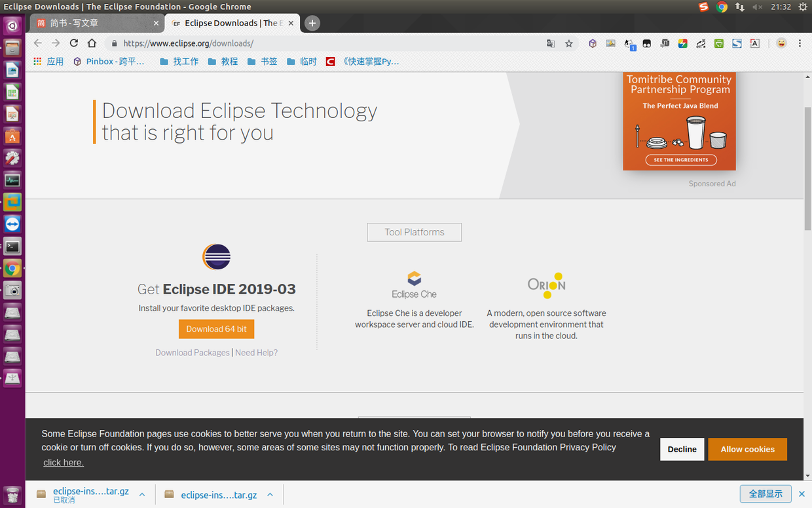Click the Download 64 bit button

216,329
